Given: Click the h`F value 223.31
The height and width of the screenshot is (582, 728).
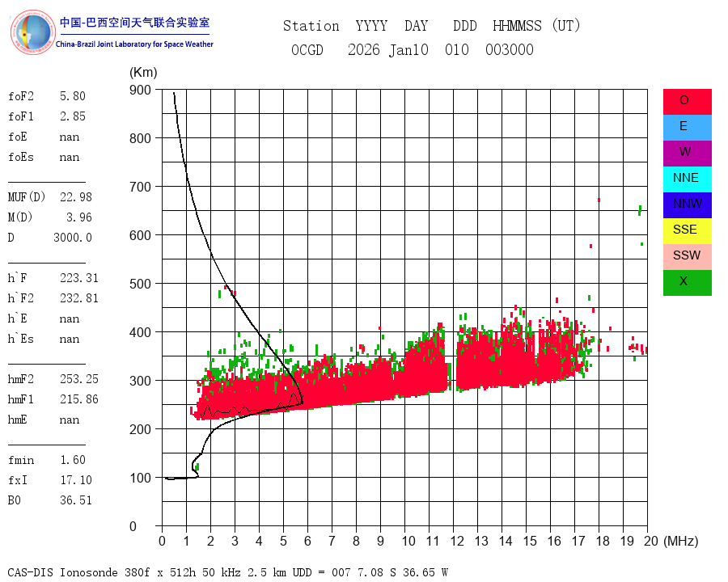Looking at the screenshot, I should click(x=79, y=278).
